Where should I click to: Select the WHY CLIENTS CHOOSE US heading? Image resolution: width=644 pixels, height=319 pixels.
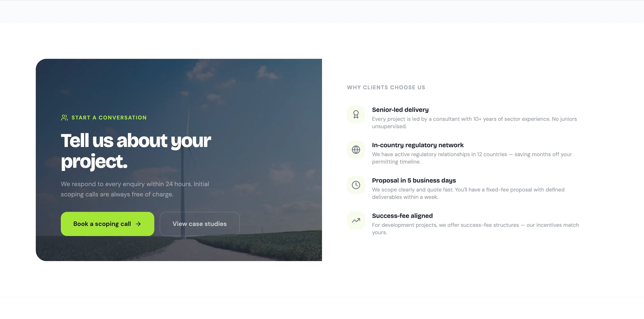(x=386, y=87)
